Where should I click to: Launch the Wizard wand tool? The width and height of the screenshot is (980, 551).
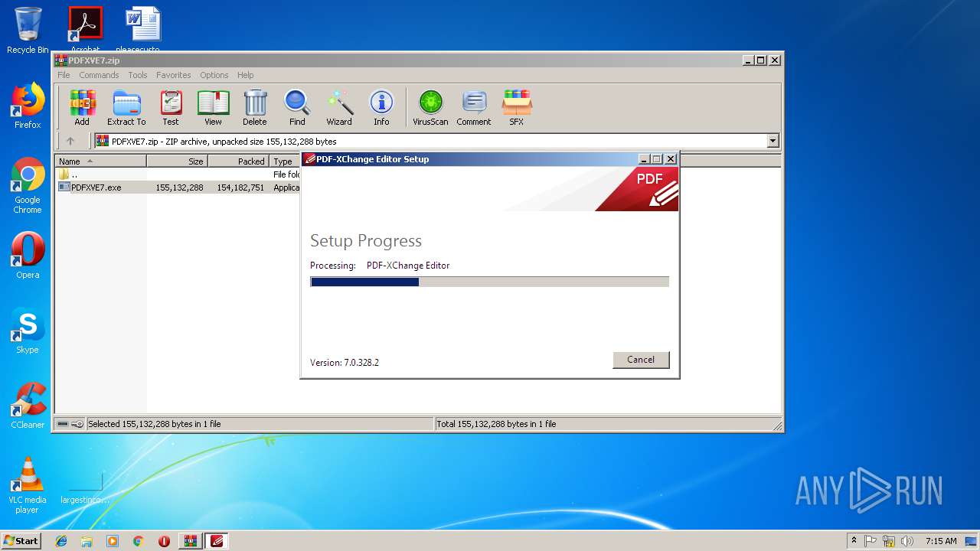[x=339, y=107]
